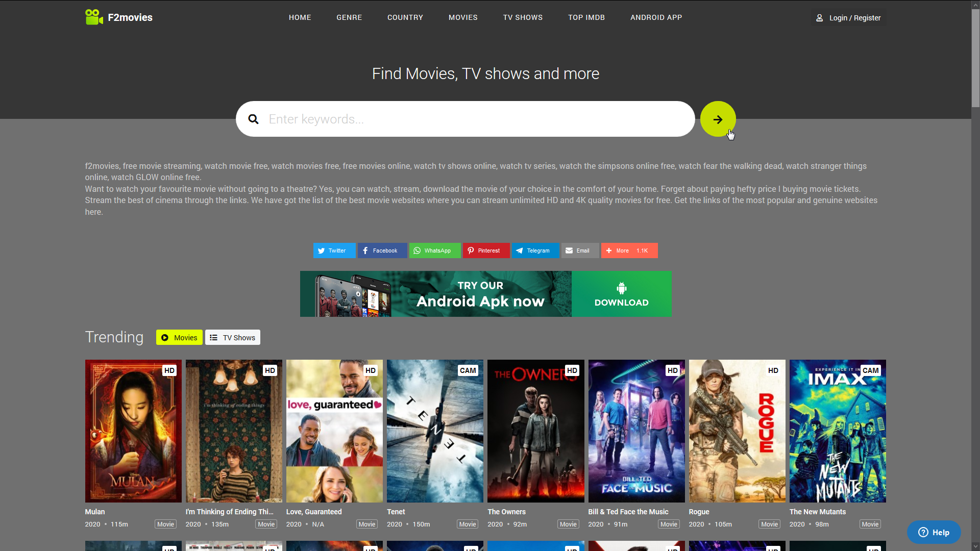Share via Email button
This screenshot has height=551, width=980.
coord(580,251)
